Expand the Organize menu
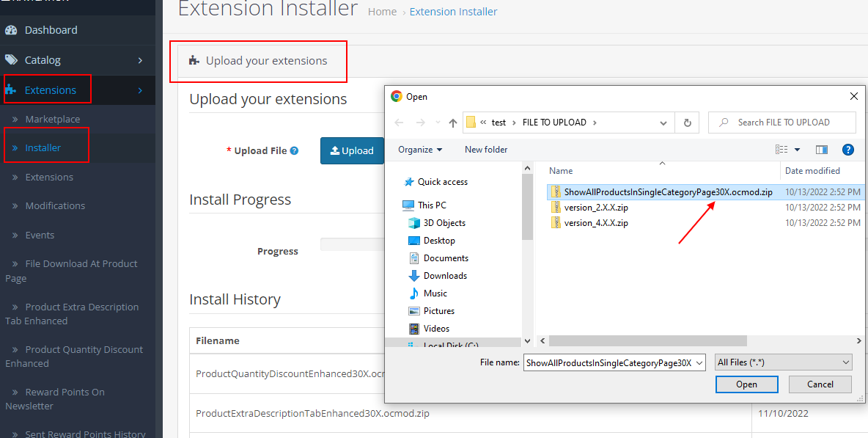Screen dimensions: 868x438 (420, 150)
